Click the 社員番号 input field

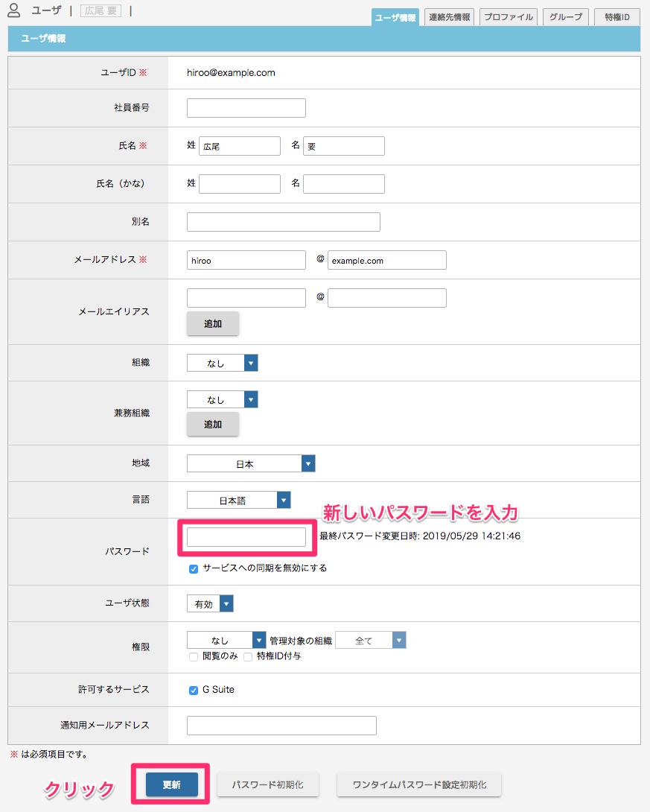coord(246,108)
